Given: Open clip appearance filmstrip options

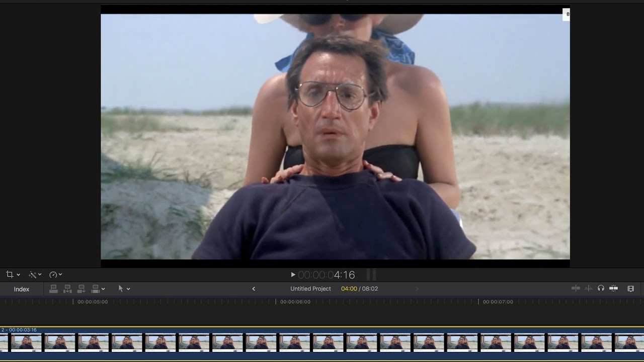Looking at the screenshot, I should click(630, 289).
